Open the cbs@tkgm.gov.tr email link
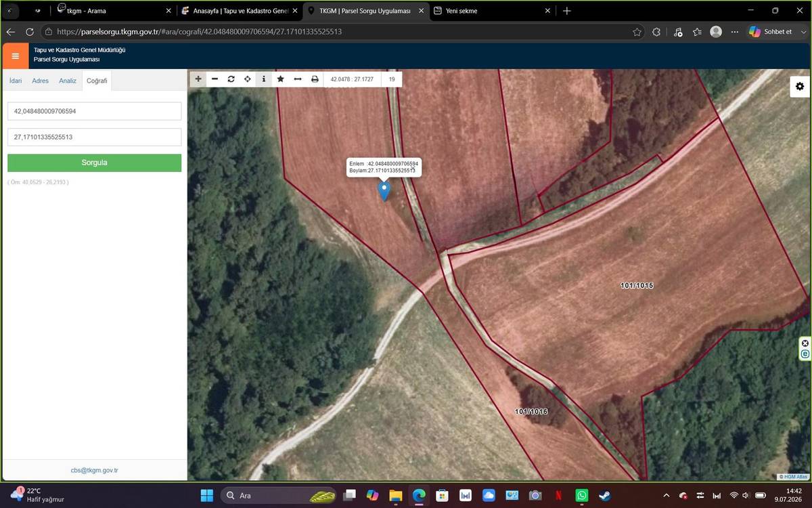This screenshot has height=508, width=812. pyautogui.click(x=95, y=470)
